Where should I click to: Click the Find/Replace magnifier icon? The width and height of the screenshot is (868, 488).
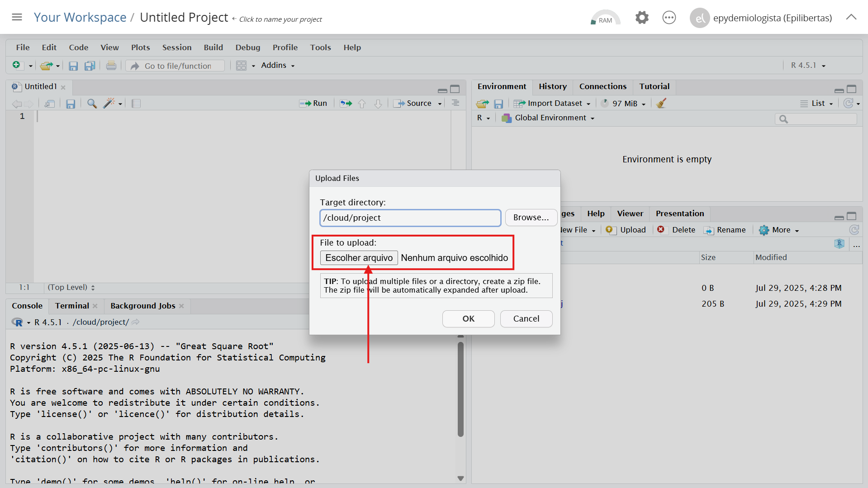(x=92, y=104)
